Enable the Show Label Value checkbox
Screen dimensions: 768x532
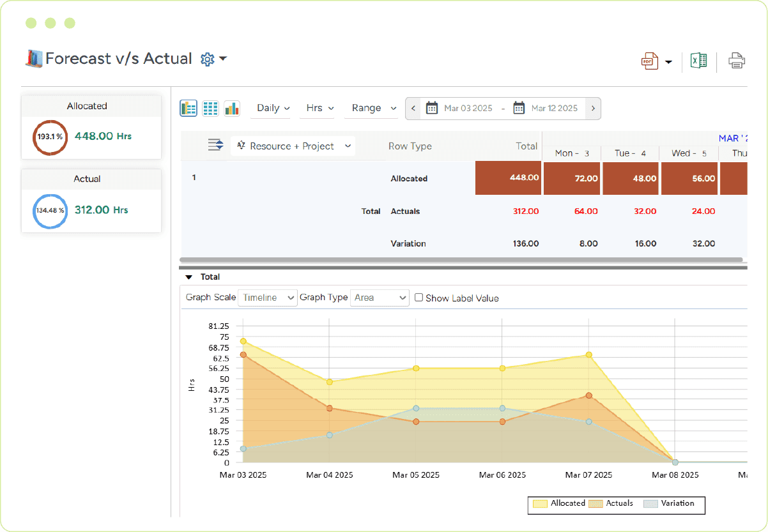(419, 298)
